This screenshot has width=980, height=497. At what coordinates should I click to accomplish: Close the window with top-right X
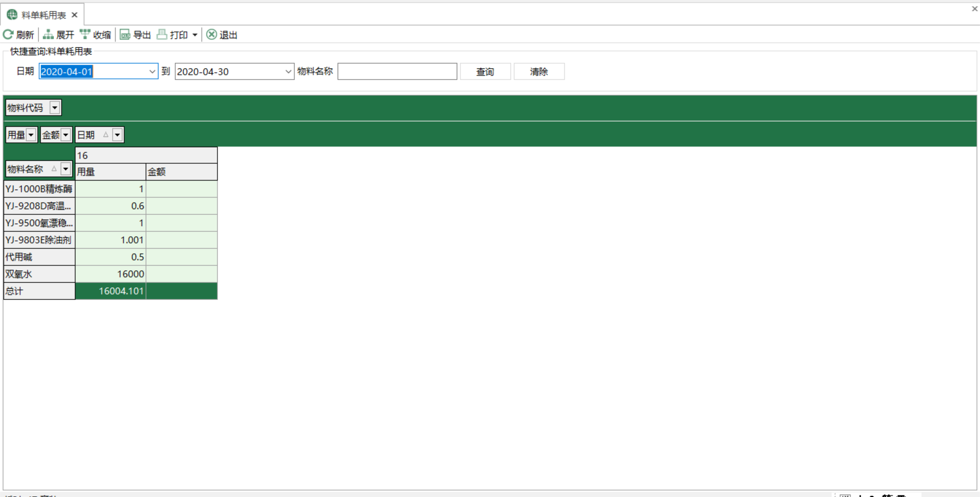click(975, 9)
